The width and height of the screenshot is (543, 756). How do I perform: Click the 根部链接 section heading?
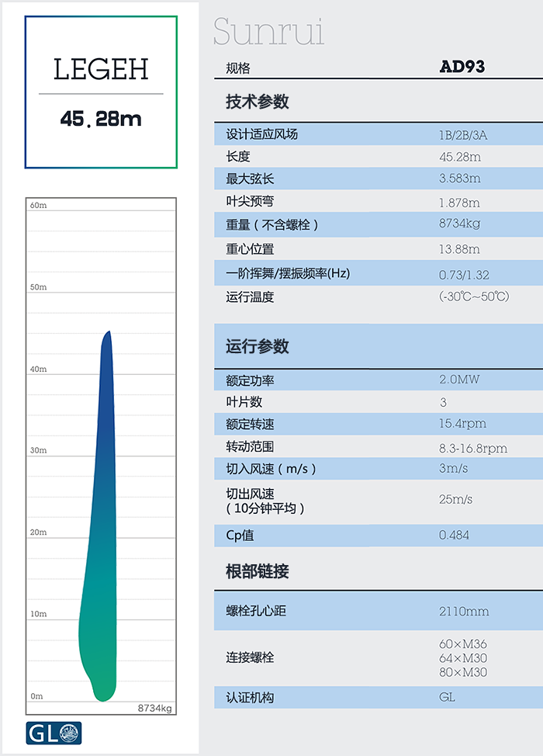point(258,570)
